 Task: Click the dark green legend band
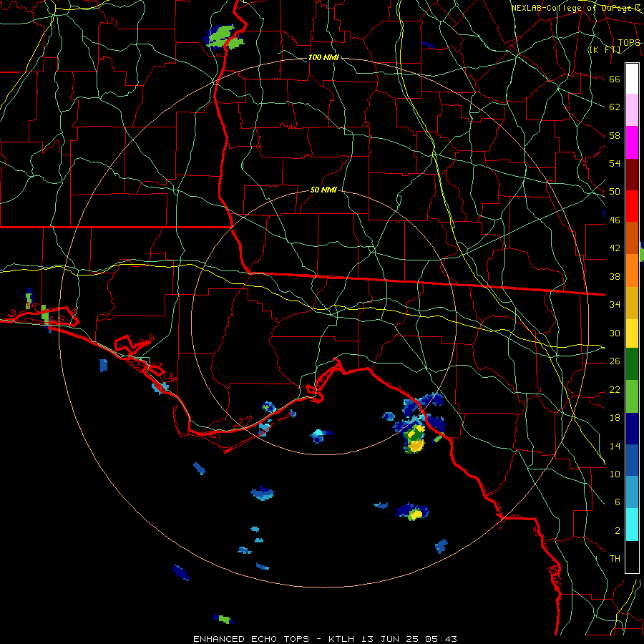tap(632, 364)
